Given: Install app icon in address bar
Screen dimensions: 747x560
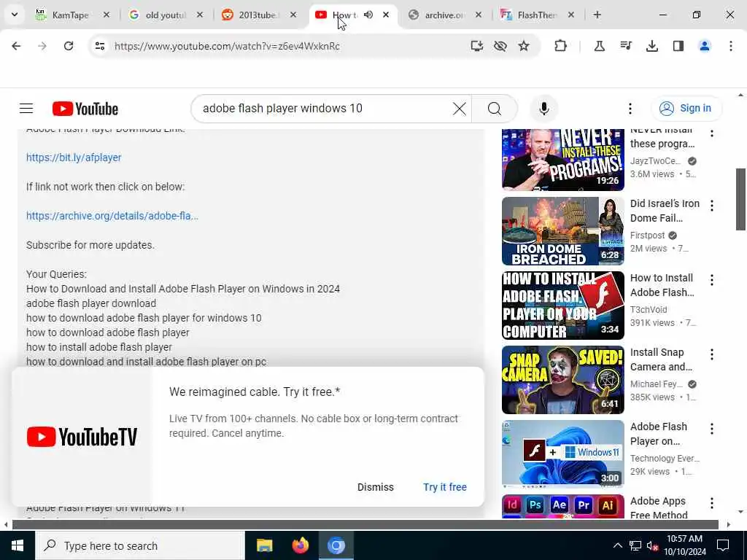Looking at the screenshot, I should click(477, 46).
